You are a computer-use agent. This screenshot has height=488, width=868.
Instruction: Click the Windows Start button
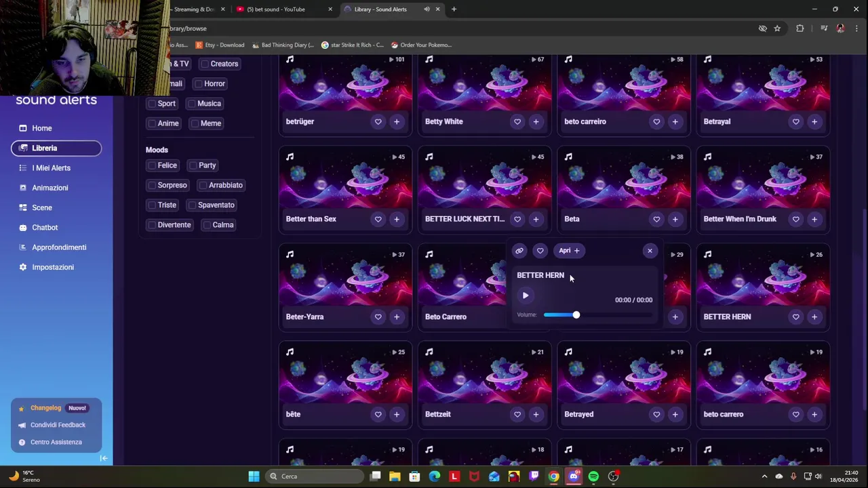254,476
